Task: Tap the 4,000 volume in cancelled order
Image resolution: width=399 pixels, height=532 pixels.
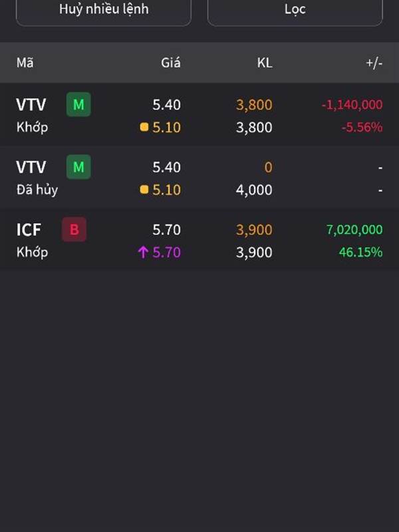Action: point(254,190)
